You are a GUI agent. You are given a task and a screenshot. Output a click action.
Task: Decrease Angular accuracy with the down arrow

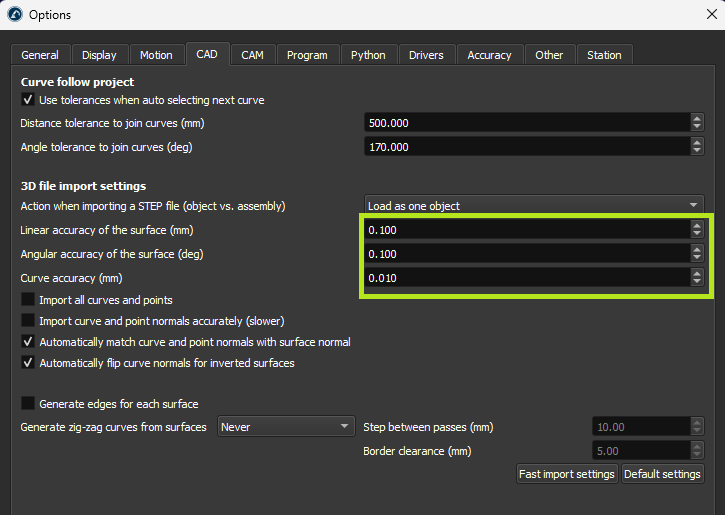tap(697, 258)
